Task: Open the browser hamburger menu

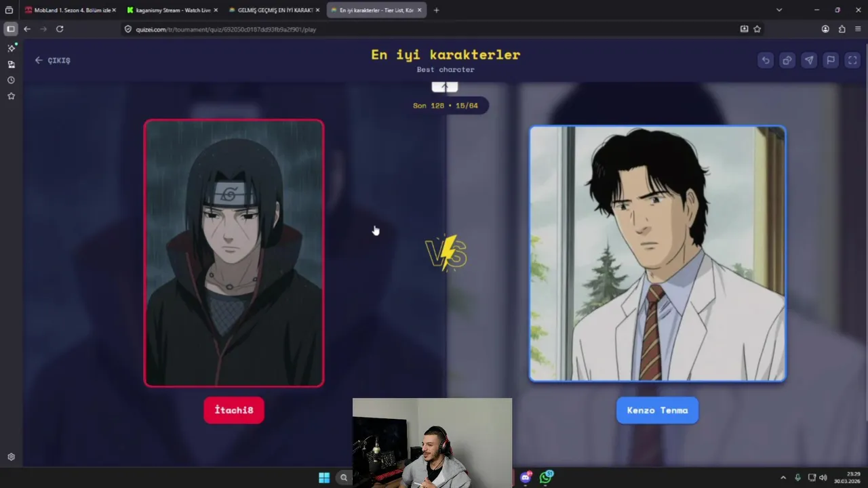Action: pyautogui.click(x=858, y=29)
